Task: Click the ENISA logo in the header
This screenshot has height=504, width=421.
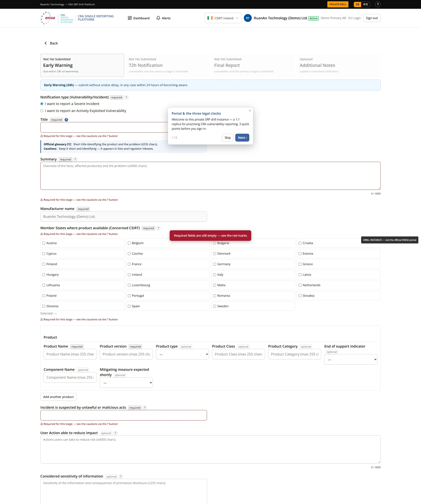Action: pyautogui.click(x=48, y=18)
